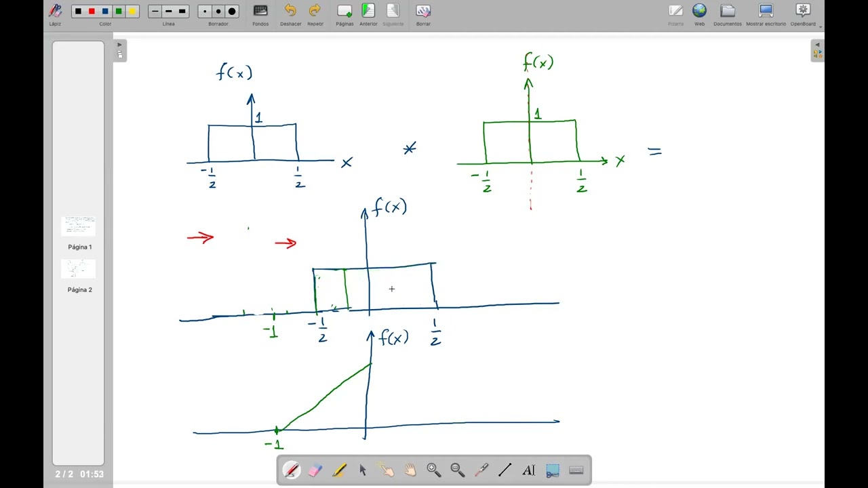The image size is (868, 488).
Task: Select the text writing tool
Action: click(529, 470)
